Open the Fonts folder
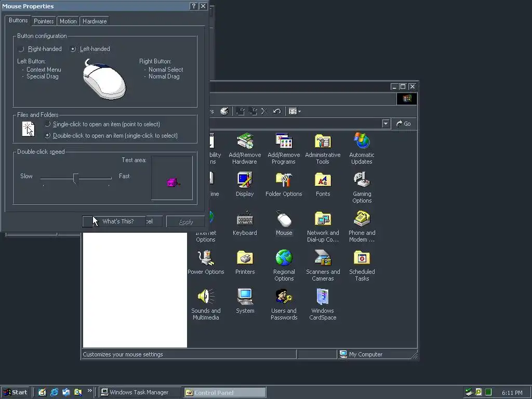The height and width of the screenshot is (399, 532). (323, 184)
